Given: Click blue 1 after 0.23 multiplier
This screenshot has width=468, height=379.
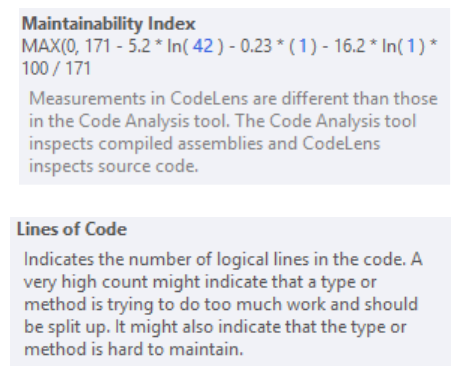Looking at the screenshot, I should pyautogui.click(x=303, y=46).
